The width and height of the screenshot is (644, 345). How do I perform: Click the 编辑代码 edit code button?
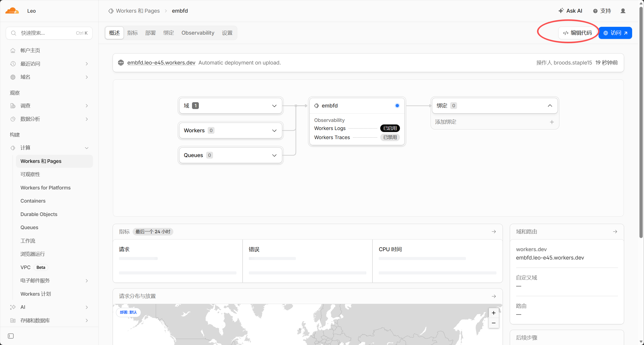[x=578, y=33]
